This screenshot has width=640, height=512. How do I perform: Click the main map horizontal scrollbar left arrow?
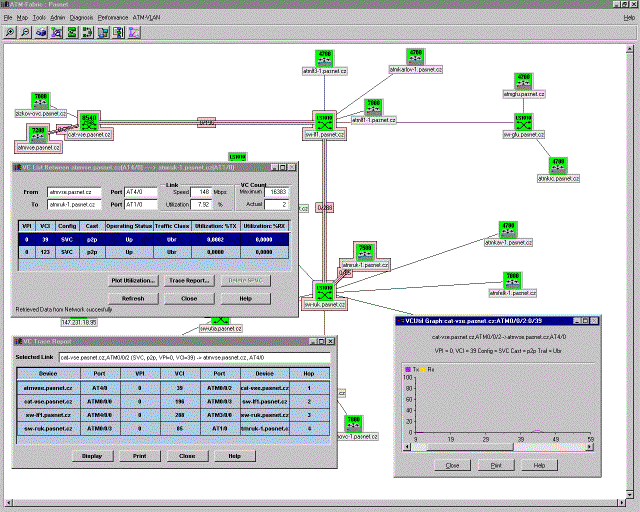coord(8,503)
